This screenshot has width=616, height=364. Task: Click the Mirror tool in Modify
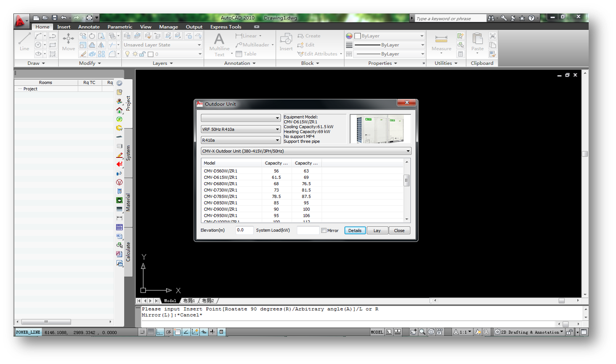click(x=101, y=45)
